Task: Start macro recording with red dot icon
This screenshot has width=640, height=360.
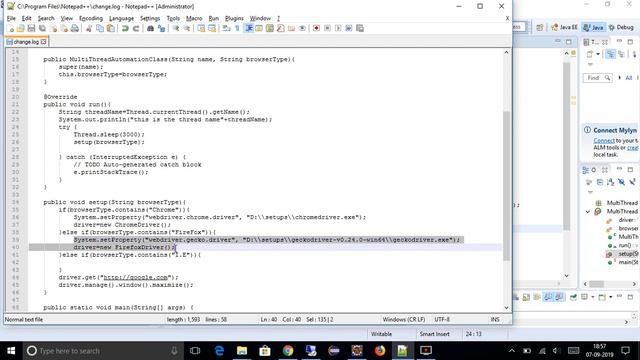Action: click(x=316, y=29)
